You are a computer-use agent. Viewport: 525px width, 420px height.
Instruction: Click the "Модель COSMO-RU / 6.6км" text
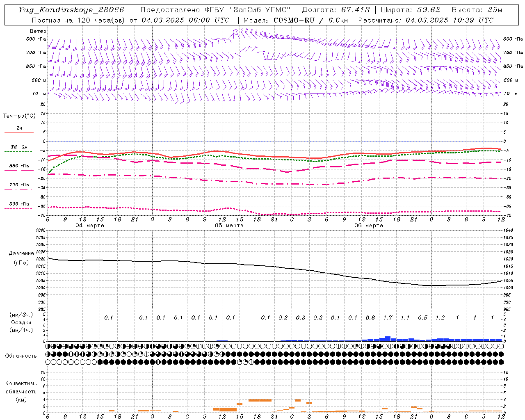coord(295,20)
